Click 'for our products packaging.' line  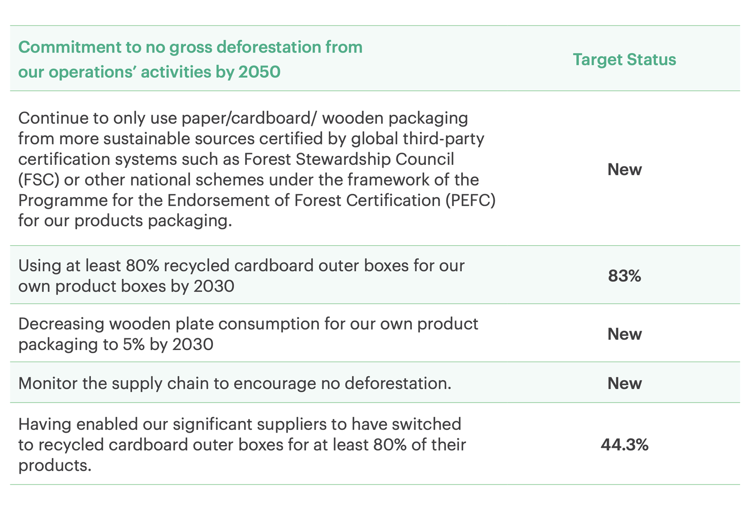125,221
